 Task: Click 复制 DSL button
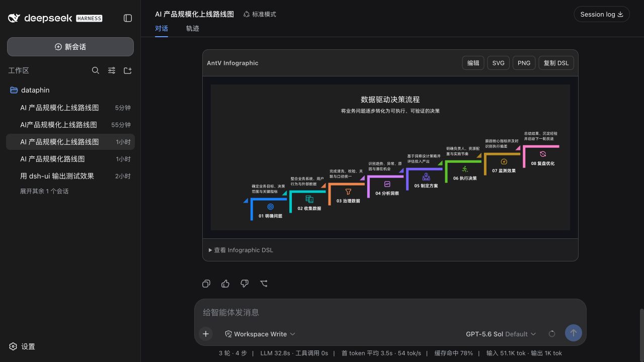[556, 63]
